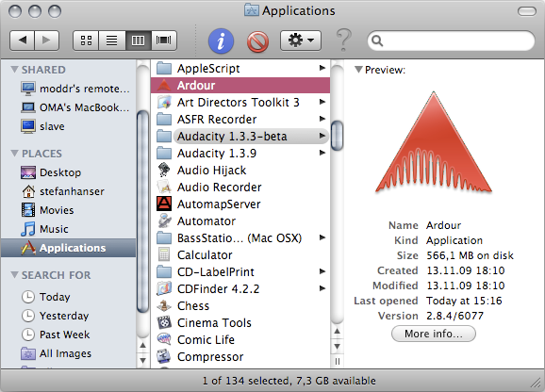The width and height of the screenshot is (545, 392).
Task: Select the Comic Life app icon
Action: (x=164, y=339)
